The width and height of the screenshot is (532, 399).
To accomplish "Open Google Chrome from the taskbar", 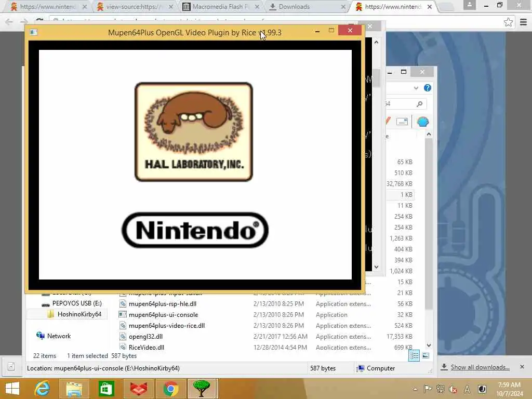I will (170, 389).
